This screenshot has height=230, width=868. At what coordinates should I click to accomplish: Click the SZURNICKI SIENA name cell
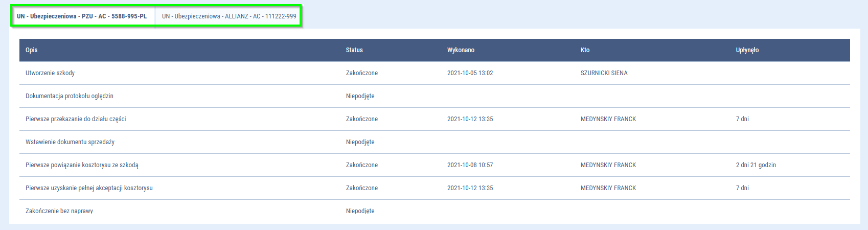click(x=604, y=73)
